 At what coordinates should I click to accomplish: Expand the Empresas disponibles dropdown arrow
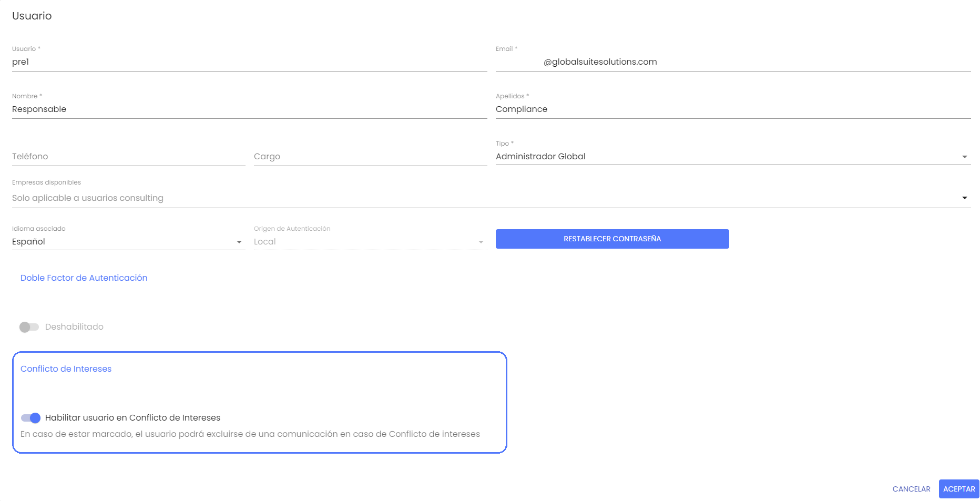(x=964, y=198)
